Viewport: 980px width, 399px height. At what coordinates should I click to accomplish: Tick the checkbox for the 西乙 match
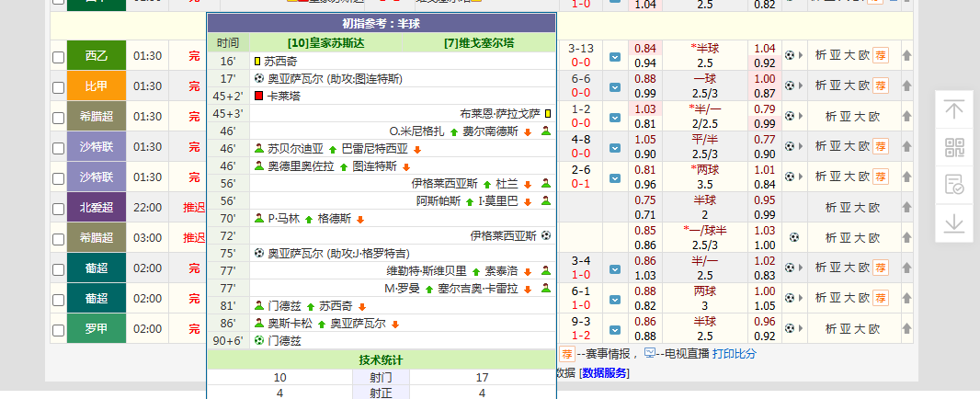pos(59,57)
